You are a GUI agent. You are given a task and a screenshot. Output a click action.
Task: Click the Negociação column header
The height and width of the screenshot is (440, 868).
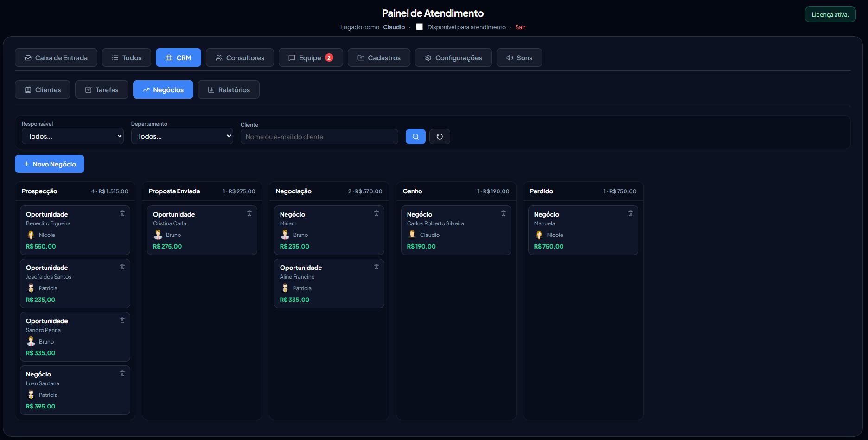click(x=329, y=191)
